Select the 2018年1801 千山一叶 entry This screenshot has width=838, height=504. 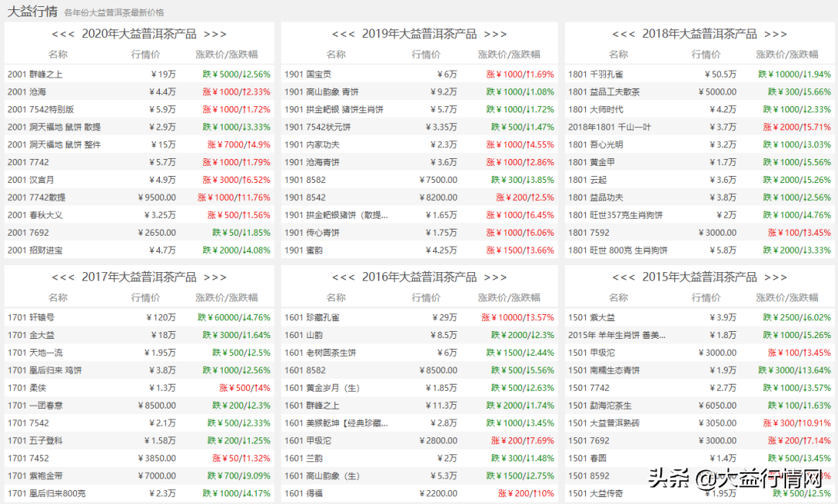(609, 127)
